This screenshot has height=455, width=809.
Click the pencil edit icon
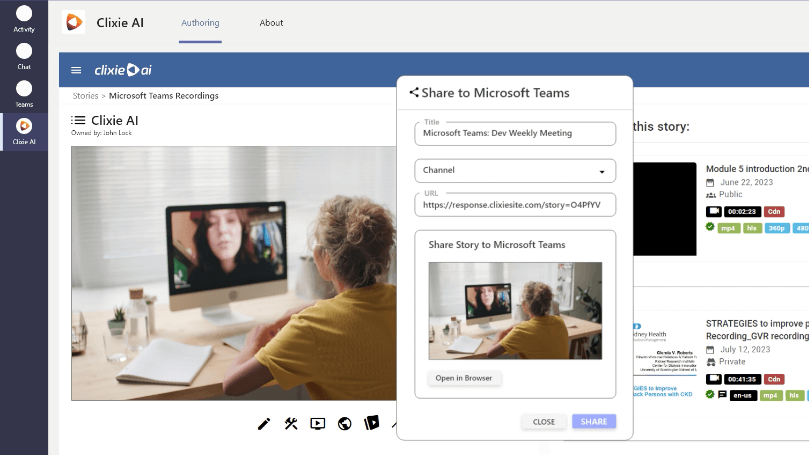click(264, 424)
